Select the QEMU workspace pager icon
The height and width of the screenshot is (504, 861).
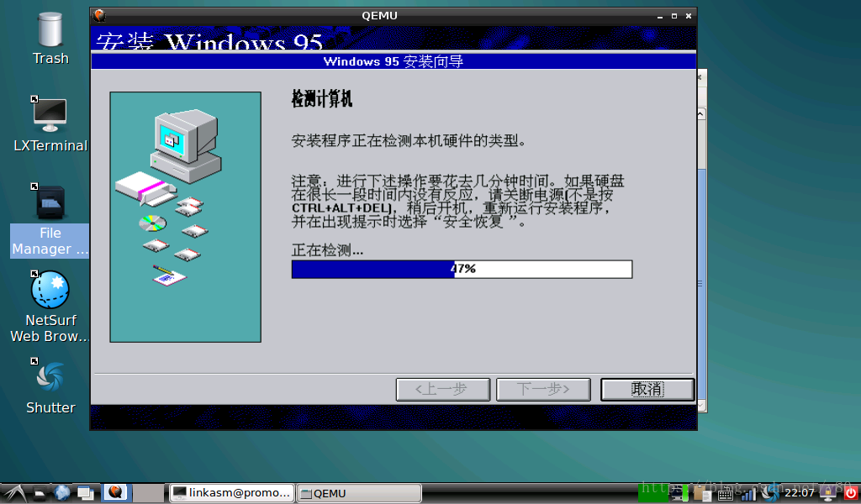[x=116, y=492]
